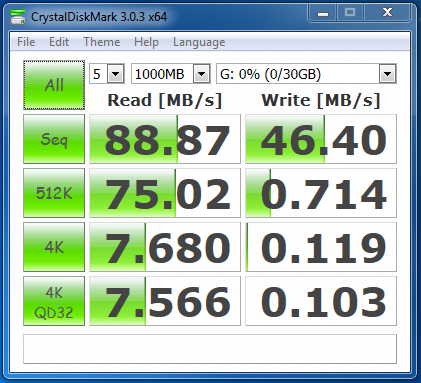Open the G: drive selection dropdown

tap(306, 74)
